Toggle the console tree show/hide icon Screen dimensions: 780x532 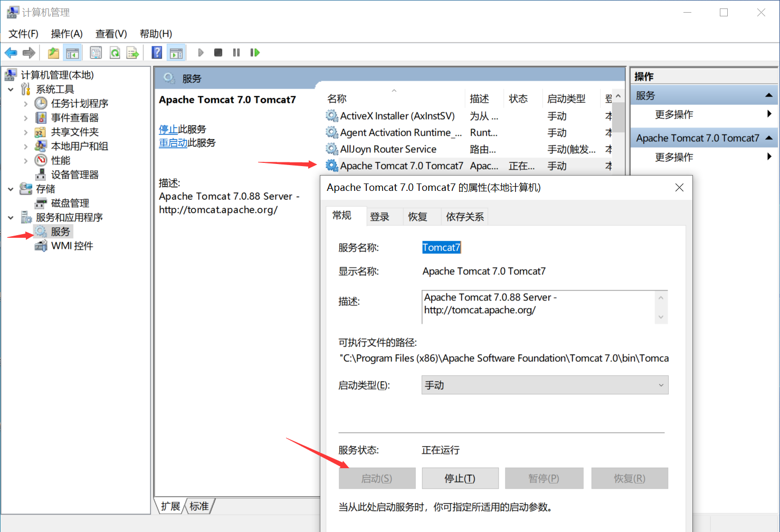tap(72, 53)
